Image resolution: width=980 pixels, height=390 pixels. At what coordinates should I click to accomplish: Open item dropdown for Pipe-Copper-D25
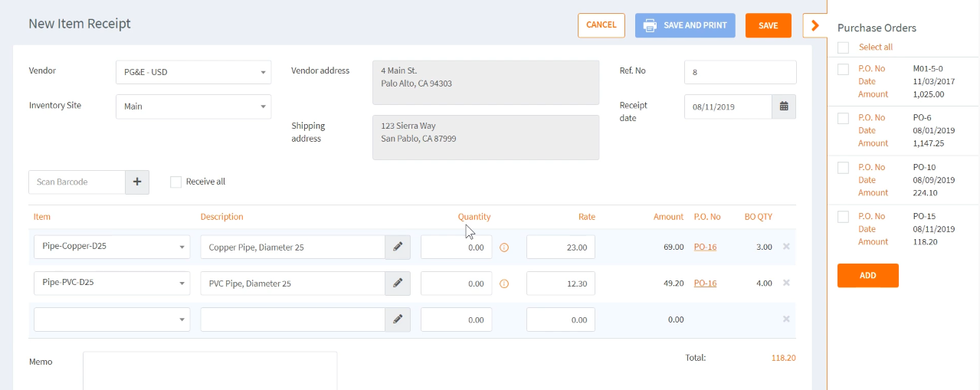[x=112, y=247]
